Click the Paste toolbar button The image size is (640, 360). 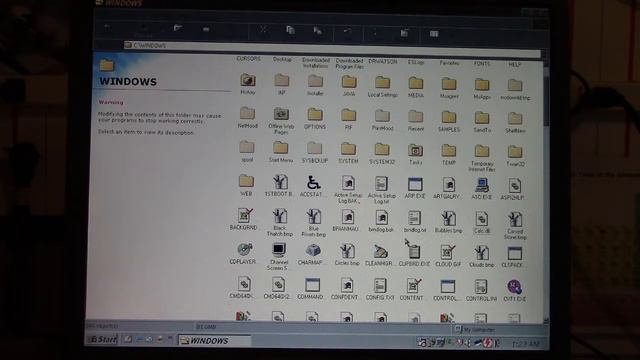(x=317, y=31)
